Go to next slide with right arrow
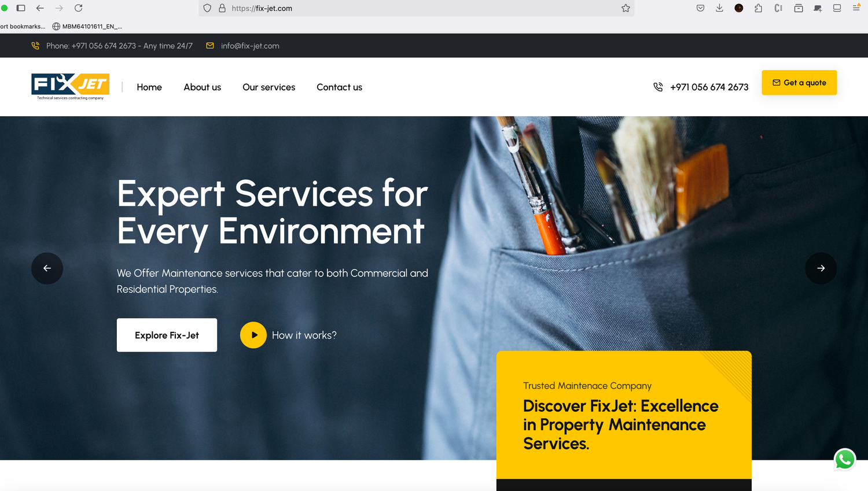Viewport: 868px width, 491px height. [x=821, y=268]
